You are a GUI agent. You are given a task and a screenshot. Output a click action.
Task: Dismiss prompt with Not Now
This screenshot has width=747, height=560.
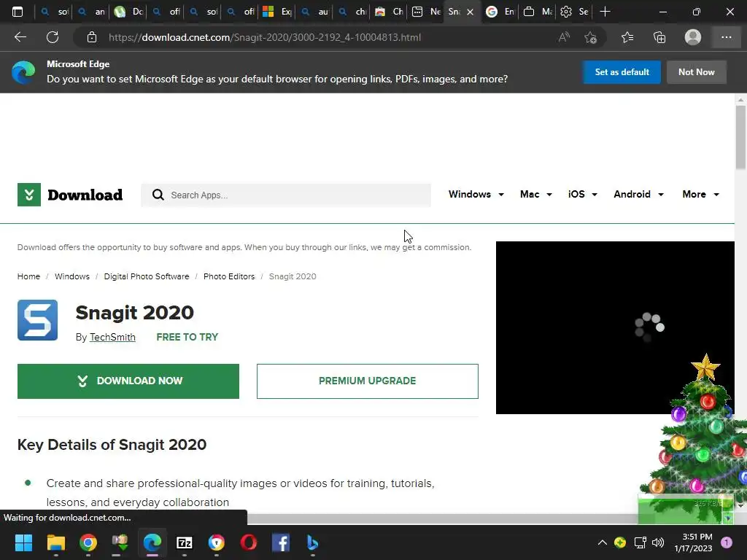tap(696, 72)
